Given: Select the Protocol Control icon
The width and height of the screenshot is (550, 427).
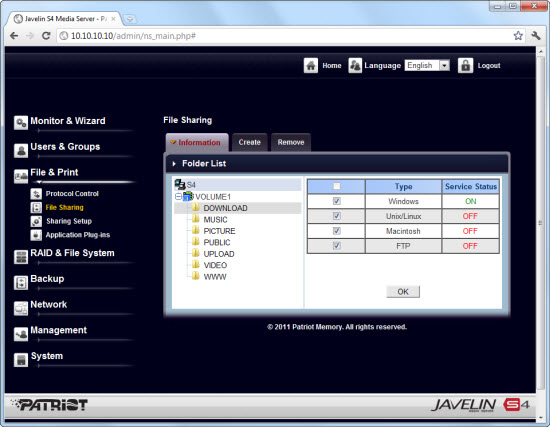Looking at the screenshot, I should coord(36,194).
